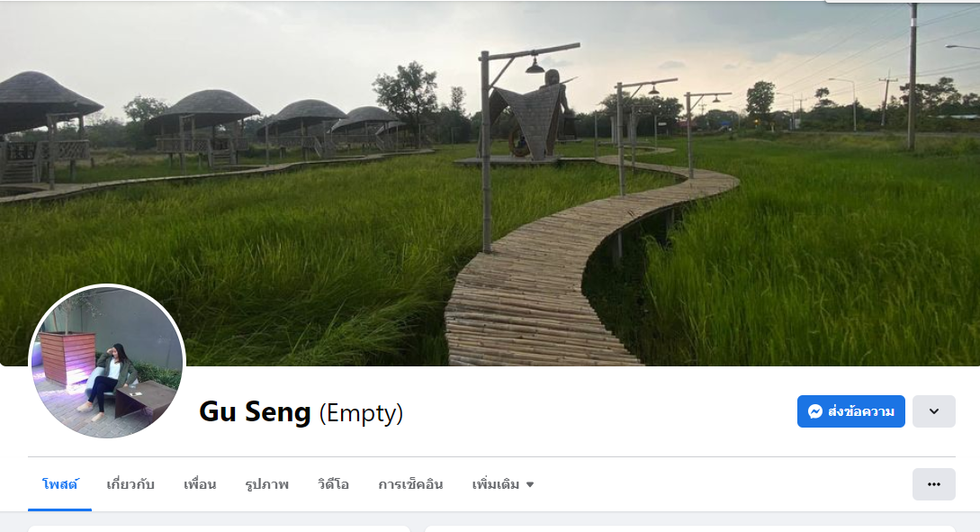This screenshot has height=532, width=980.
Task: Send a message with the ส่งข้อความ button
Action: coord(850,411)
